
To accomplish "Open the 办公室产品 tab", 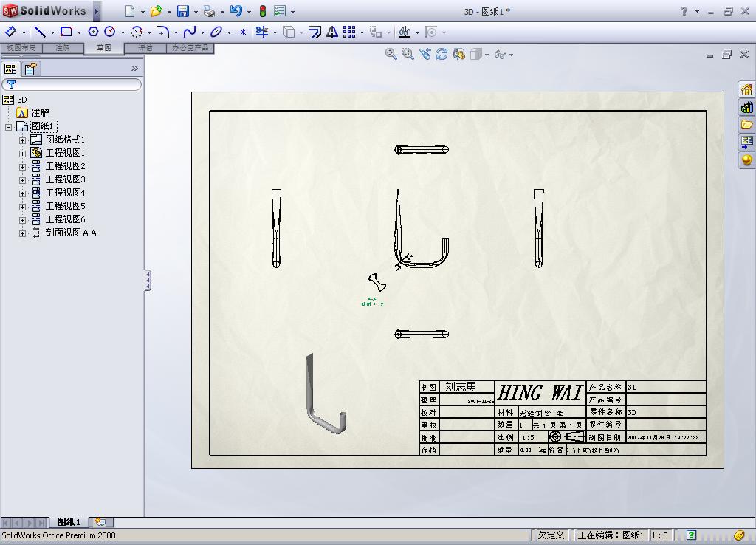I will [190, 48].
